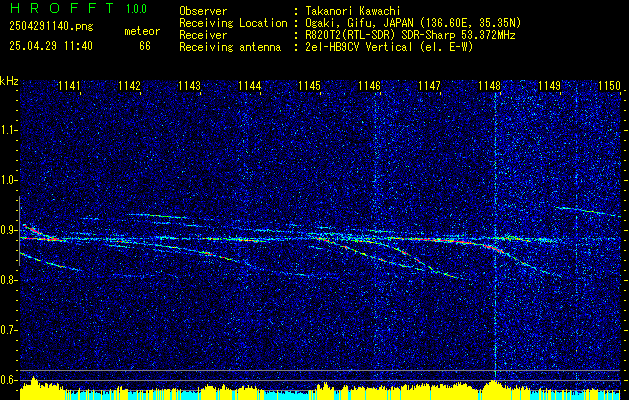This screenshot has height=400, width=629.
Task: Click the HROFFT title text
Action: (x=62, y=8)
